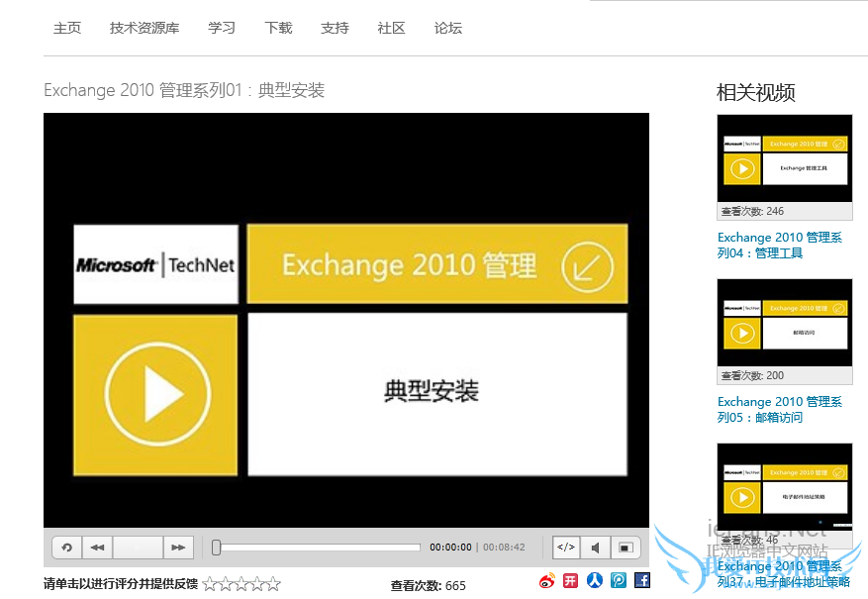868x599 pixels.
Task: Replay the video from the beginning
Action: click(x=66, y=547)
